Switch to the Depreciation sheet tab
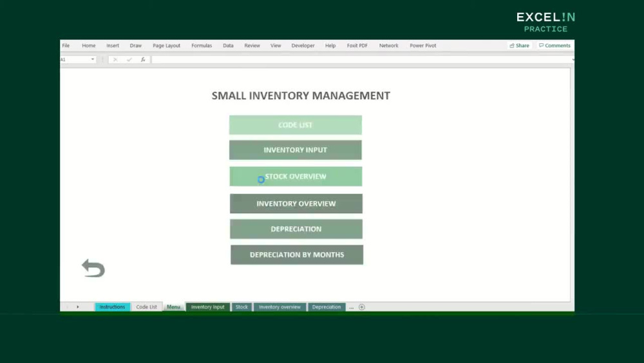 pos(327,307)
